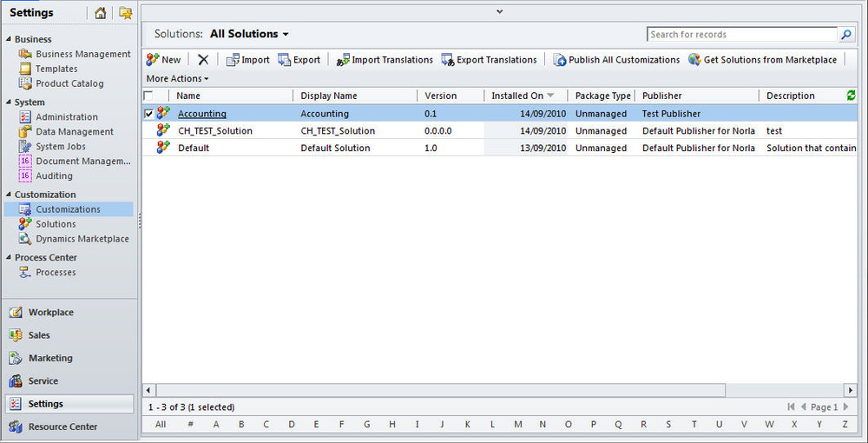Click the refresh icon in grid header

click(x=851, y=96)
